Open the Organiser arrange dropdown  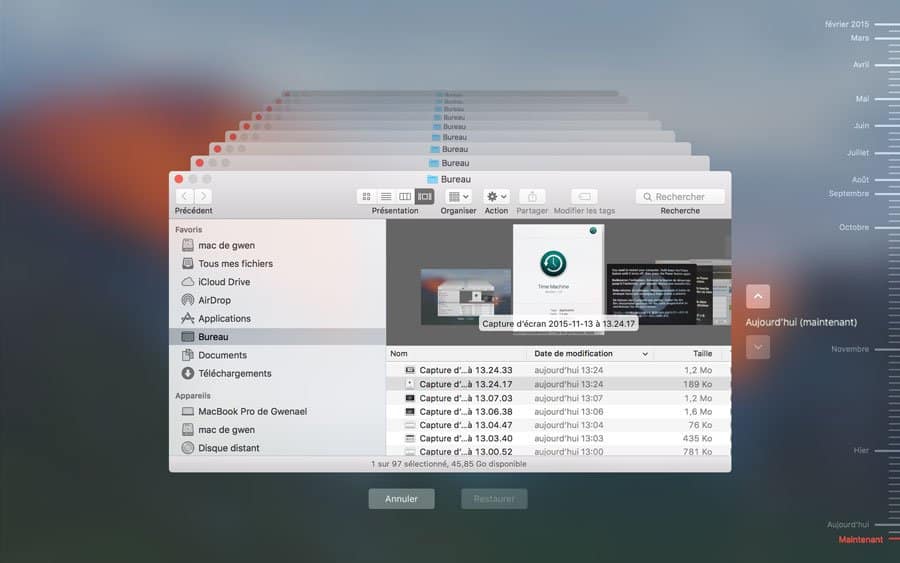click(458, 197)
